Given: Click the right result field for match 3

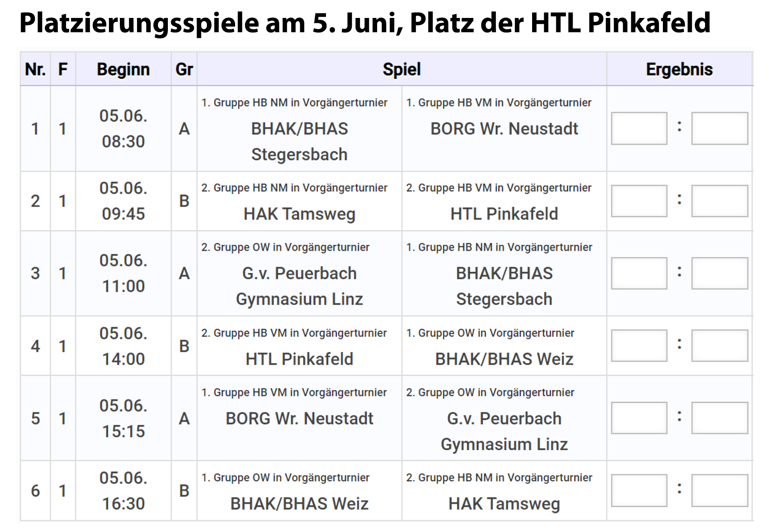Looking at the screenshot, I should pos(719,273).
